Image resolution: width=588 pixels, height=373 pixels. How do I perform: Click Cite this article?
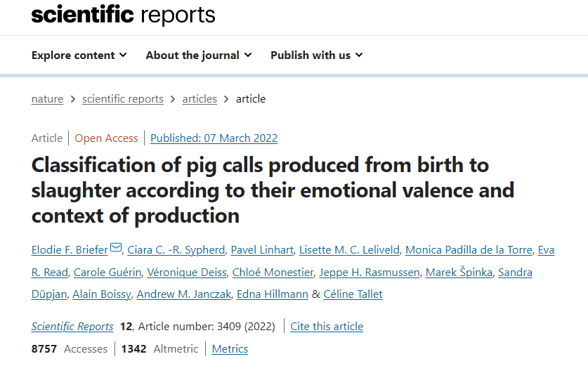tap(327, 327)
